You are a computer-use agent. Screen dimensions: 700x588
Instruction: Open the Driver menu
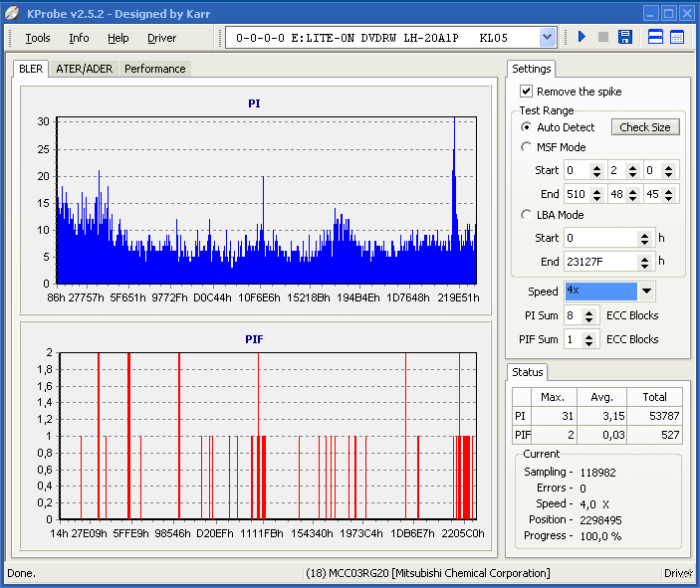161,38
